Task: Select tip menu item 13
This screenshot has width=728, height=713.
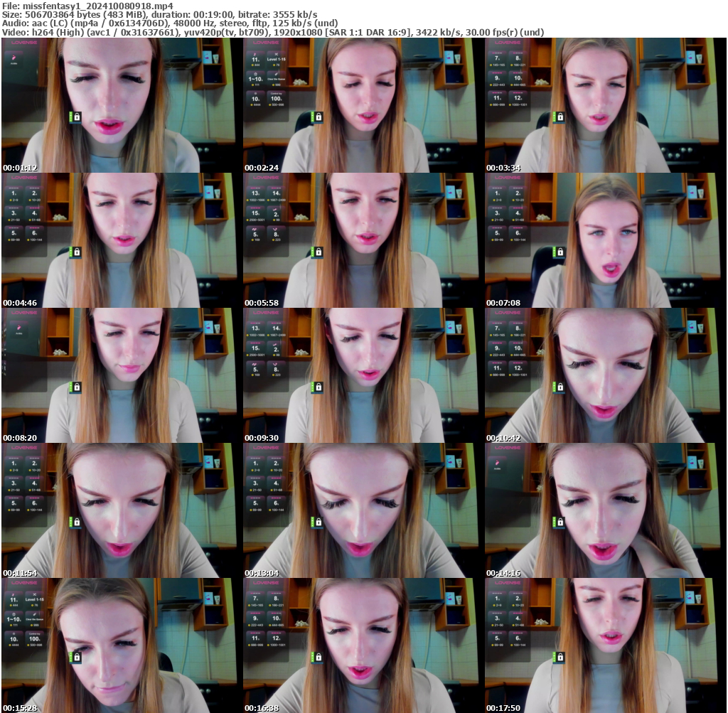Action: click(255, 193)
